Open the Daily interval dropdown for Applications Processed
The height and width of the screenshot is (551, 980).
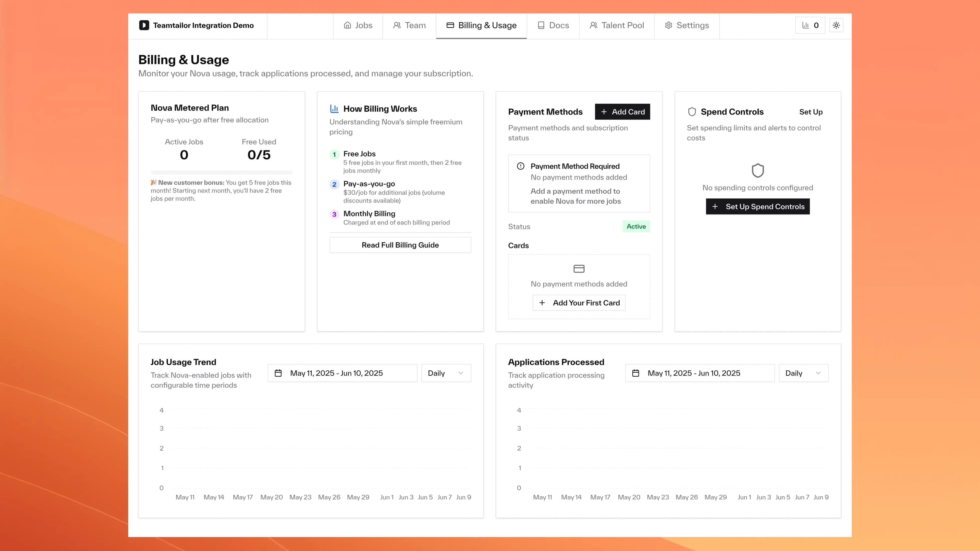pyautogui.click(x=803, y=373)
